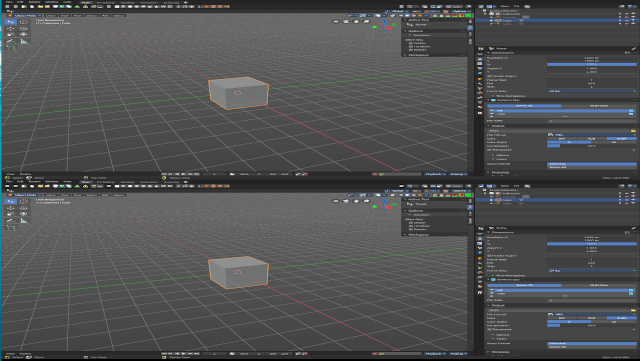This screenshot has height=361, width=640.
Task: Select the Rotate tool in top window
Action: 24,29
